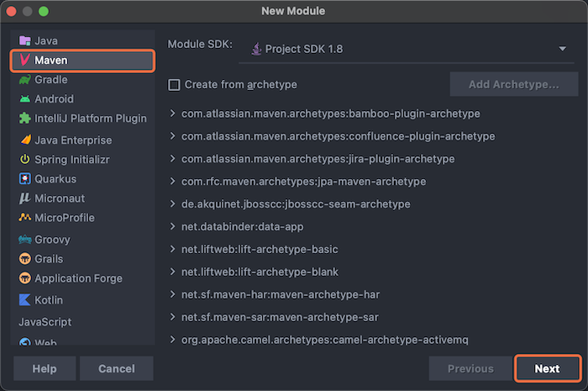Click the net.databinder:data-app text
The height and width of the screenshot is (391, 588).
click(243, 227)
